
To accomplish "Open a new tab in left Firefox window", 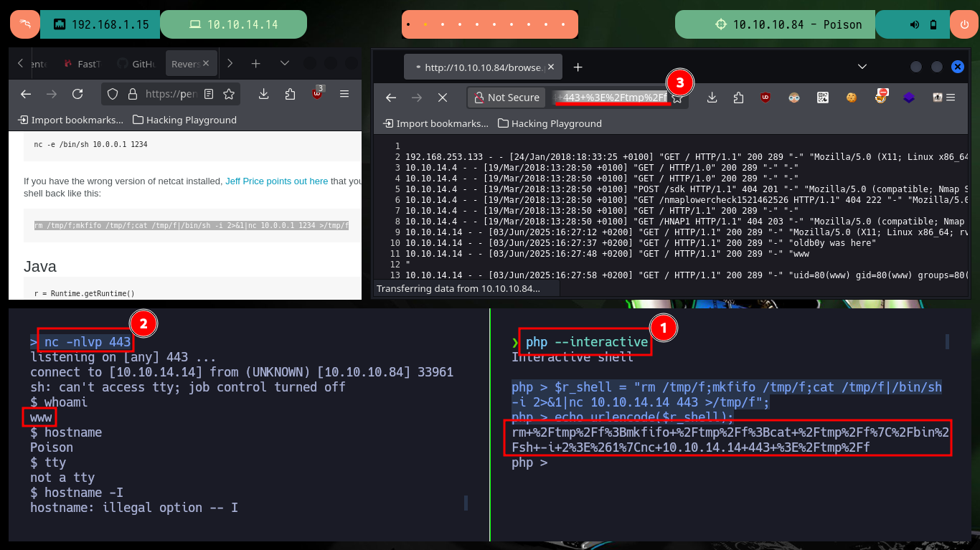I will point(255,64).
